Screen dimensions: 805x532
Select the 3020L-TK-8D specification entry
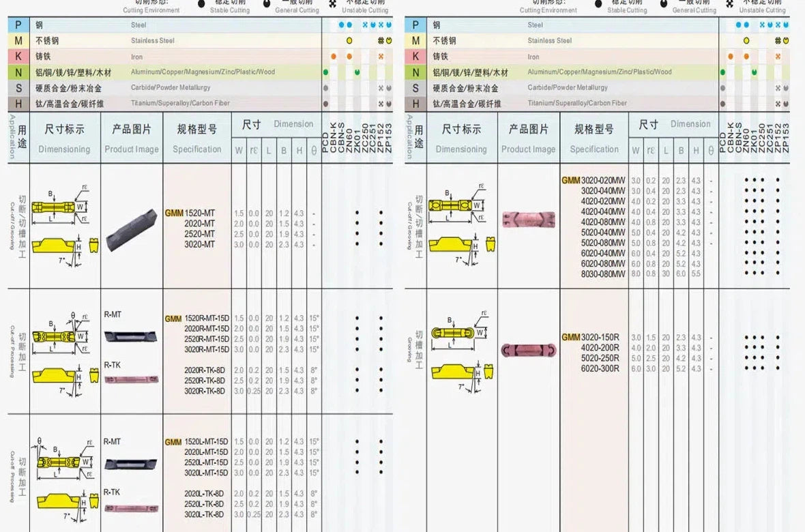[204, 514]
